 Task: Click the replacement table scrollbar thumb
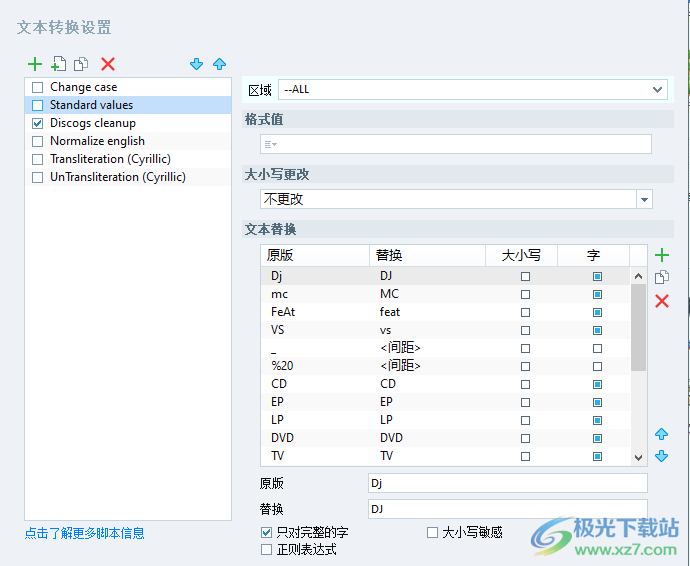click(639, 327)
